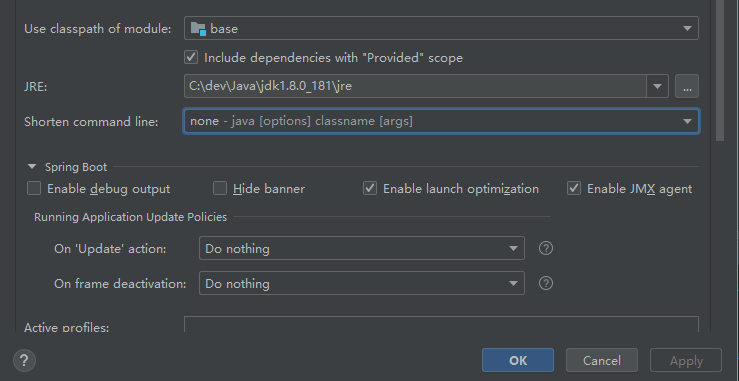Image resolution: width=739 pixels, height=381 pixels.
Task: Enable debug output checkbox
Action: (x=34, y=189)
